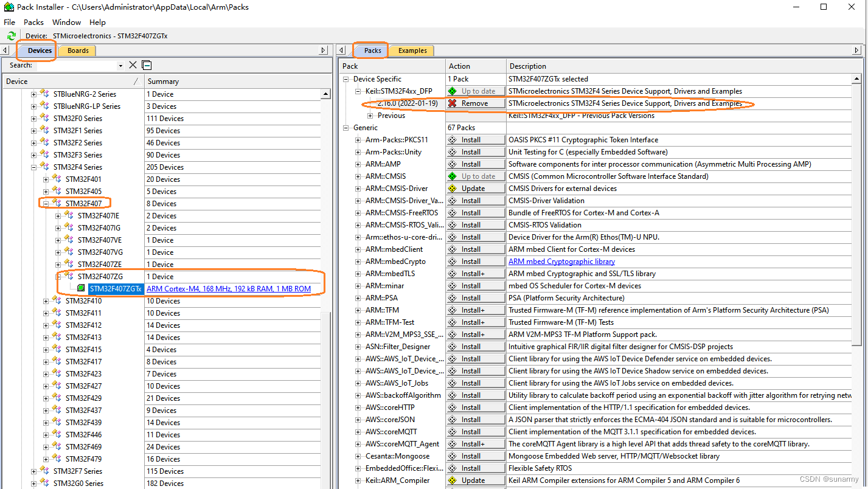Expand the STM32F0 Series node
868x489 pixels.
(34, 119)
